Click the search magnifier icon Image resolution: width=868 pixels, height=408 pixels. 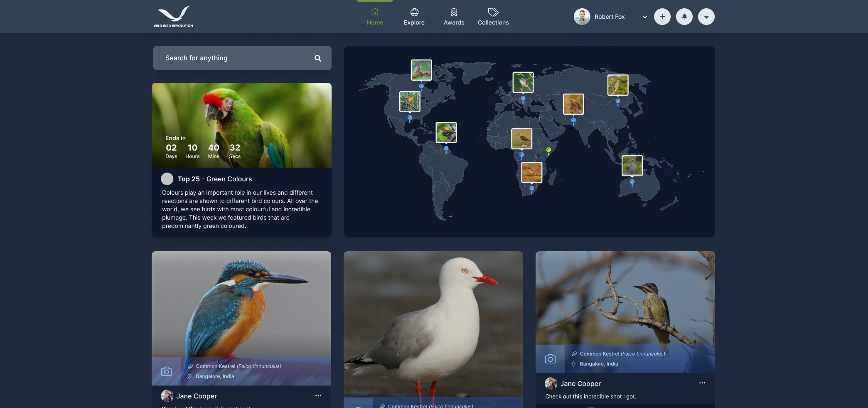pyautogui.click(x=318, y=58)
